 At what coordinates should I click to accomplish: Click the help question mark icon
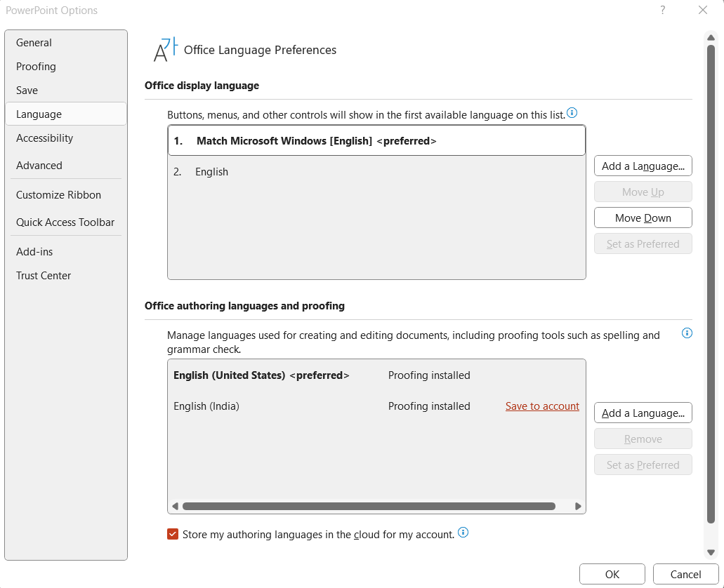[x=663, y=10]
